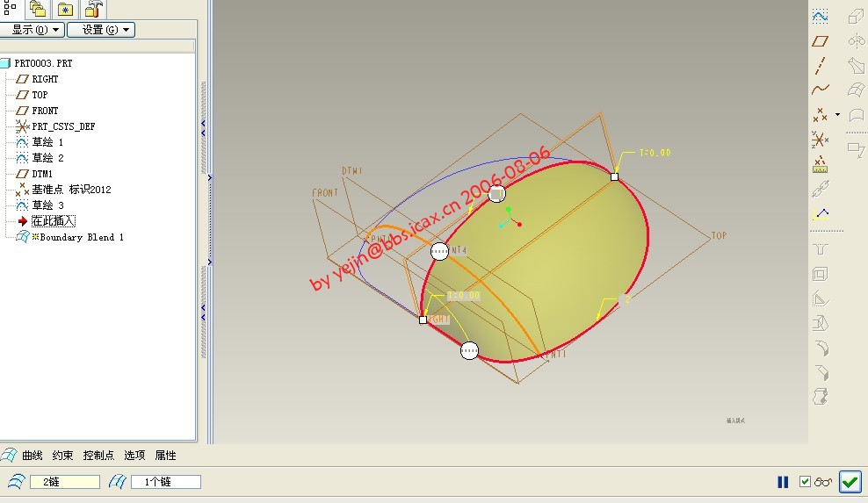Pause the boundary blend feature
The height and width of the screenshot is (503, 868).
(783, 482)
